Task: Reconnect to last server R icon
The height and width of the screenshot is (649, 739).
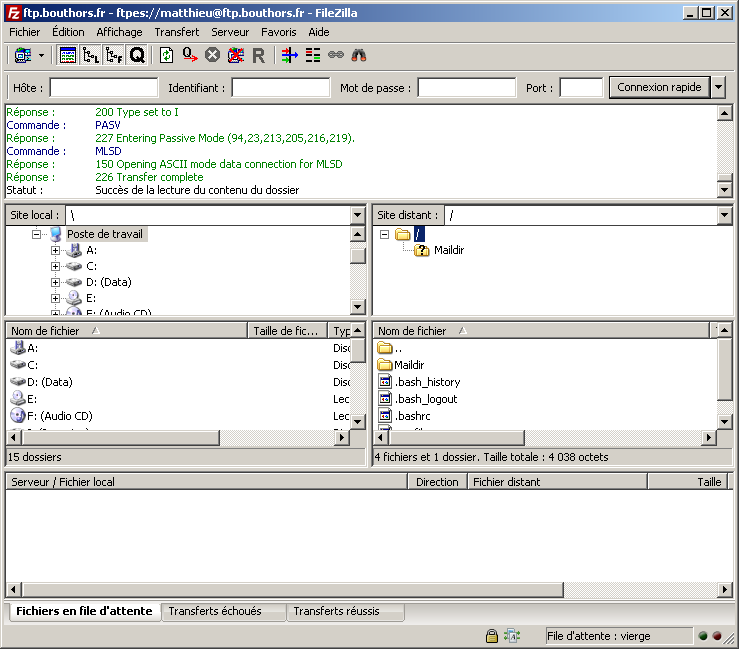Action: [x=259, y=56]
